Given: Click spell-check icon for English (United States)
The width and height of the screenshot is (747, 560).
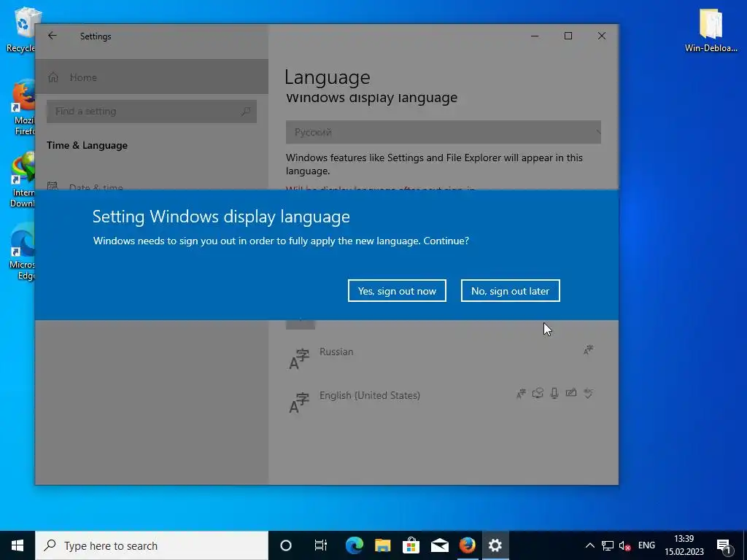Looking at the screenshot, I should coord(589,393).
